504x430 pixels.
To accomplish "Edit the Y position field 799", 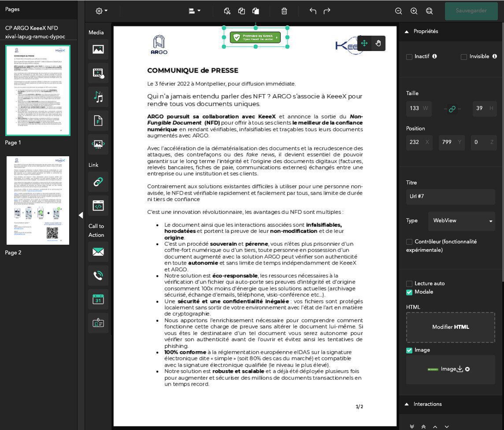I will [452, 142].
